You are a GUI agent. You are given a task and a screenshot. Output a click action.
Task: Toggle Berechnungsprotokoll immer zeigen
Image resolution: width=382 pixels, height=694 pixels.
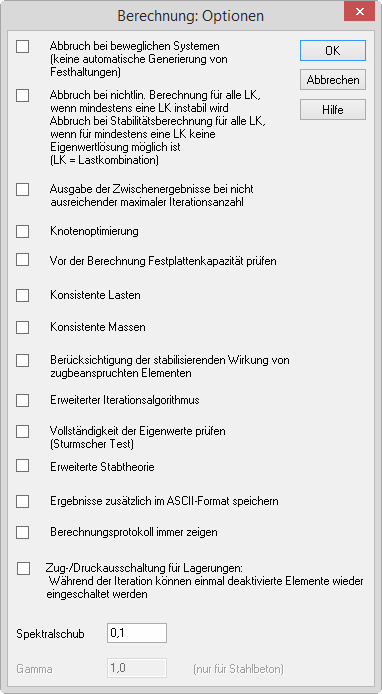[23, 532]
